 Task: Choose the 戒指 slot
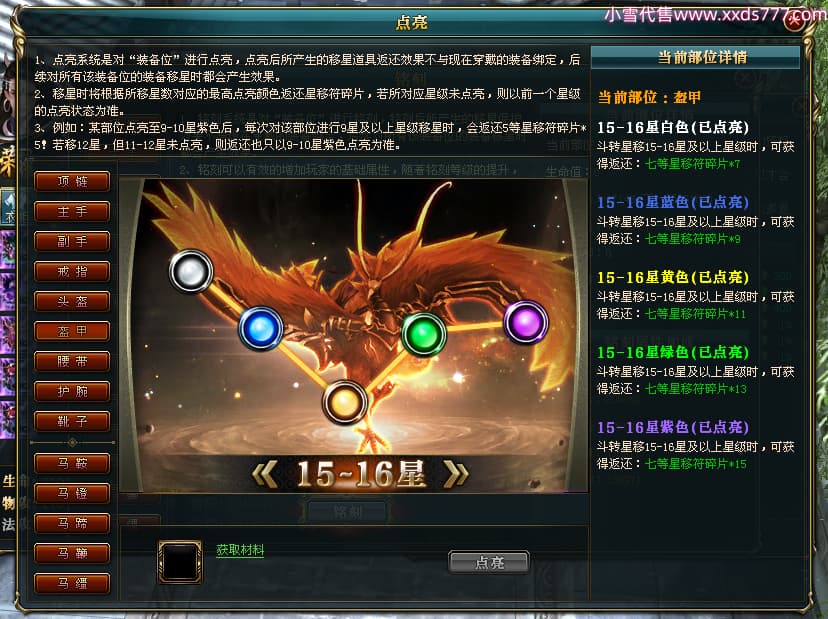coord(72,271)
